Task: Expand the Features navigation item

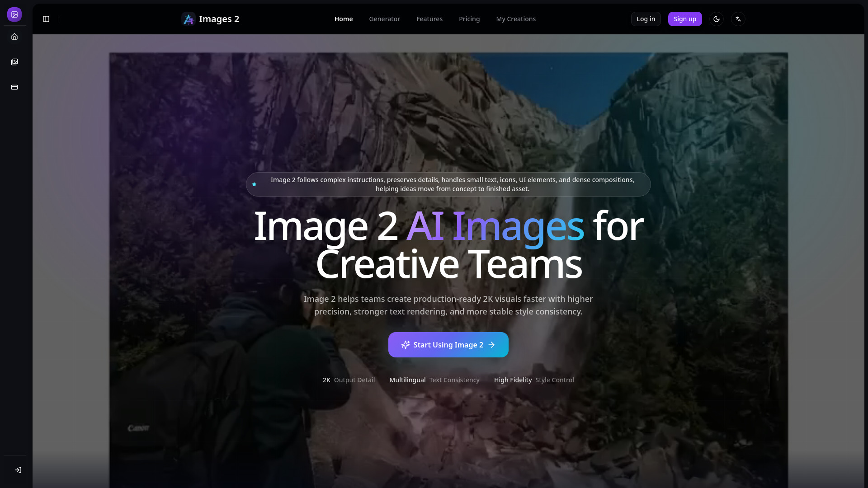Action: (x=429, y=19)
